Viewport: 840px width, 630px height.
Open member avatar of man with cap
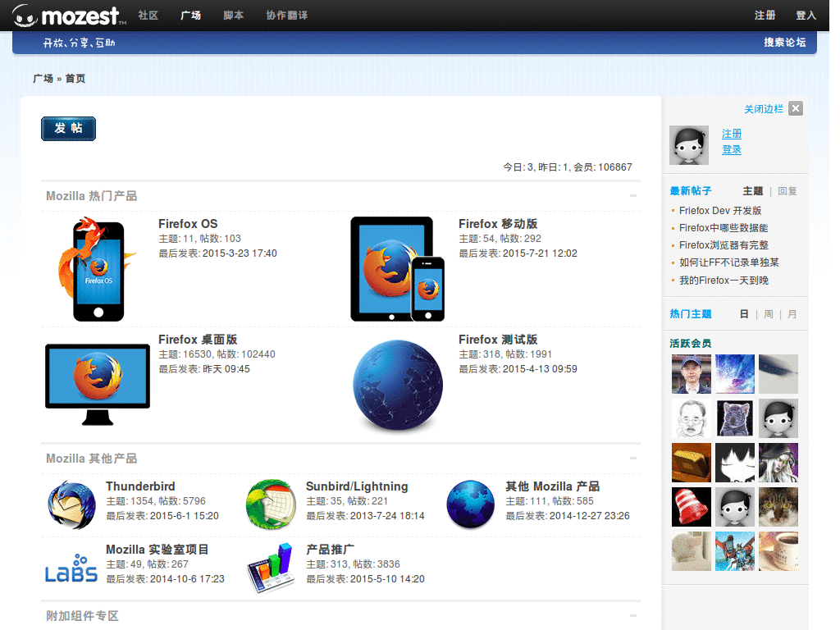pyautogui.click(x=691, y=374)
